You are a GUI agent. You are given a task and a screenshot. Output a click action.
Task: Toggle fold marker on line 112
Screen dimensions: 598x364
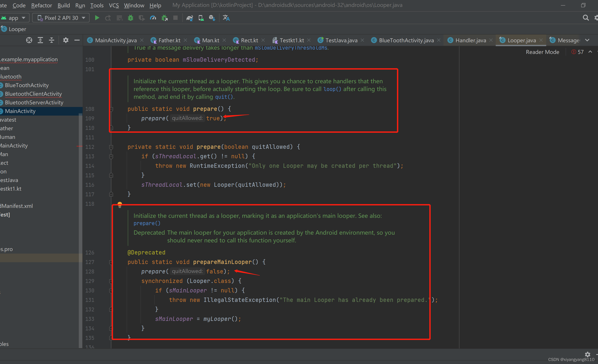click(x=111, y=147)
